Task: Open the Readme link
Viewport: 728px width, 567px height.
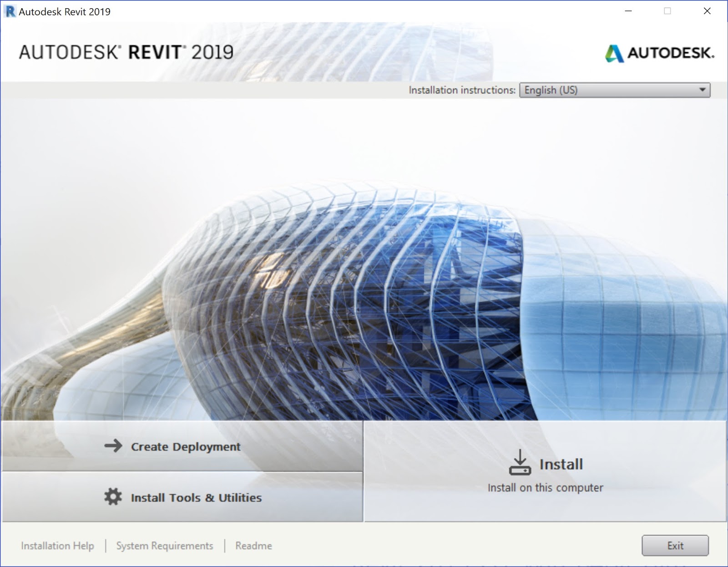Action: [253, 546]
